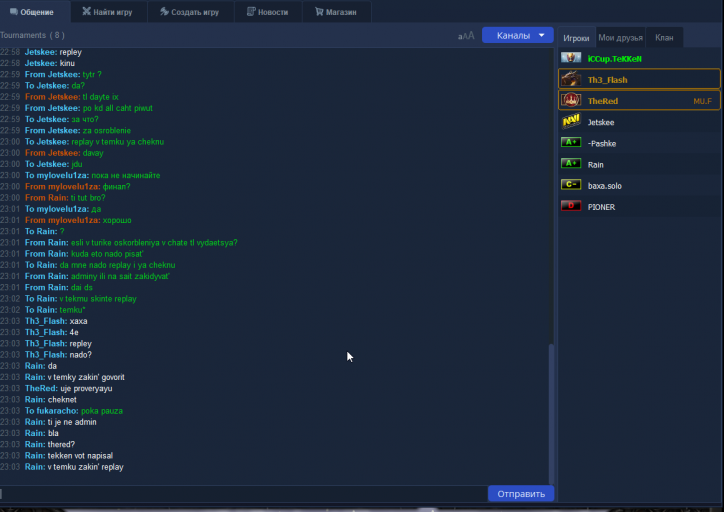Image resolution: width=724 pixels, height=512 pixels.
Task: Click the arrow on the Каналы button
Action: pos(542,35)
